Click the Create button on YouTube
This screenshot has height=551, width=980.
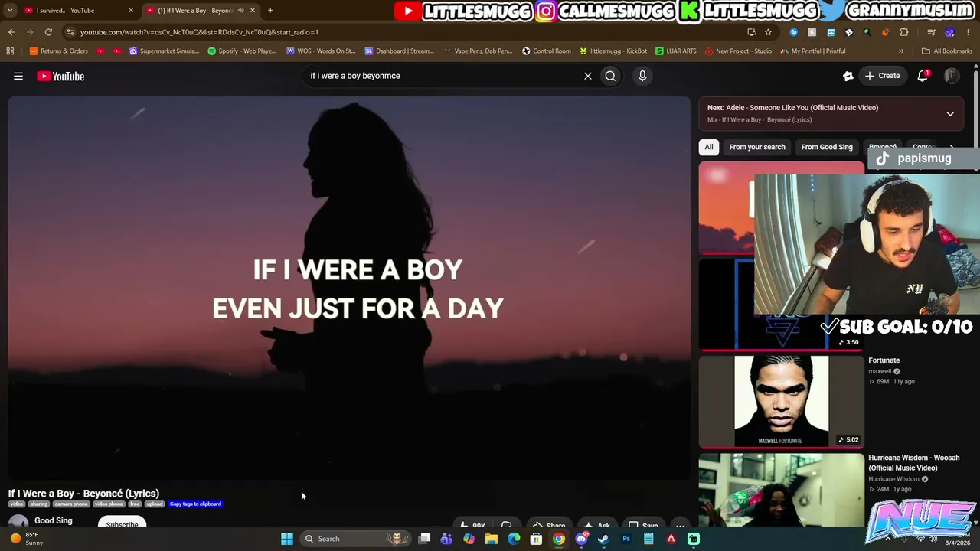click(883, 76)
